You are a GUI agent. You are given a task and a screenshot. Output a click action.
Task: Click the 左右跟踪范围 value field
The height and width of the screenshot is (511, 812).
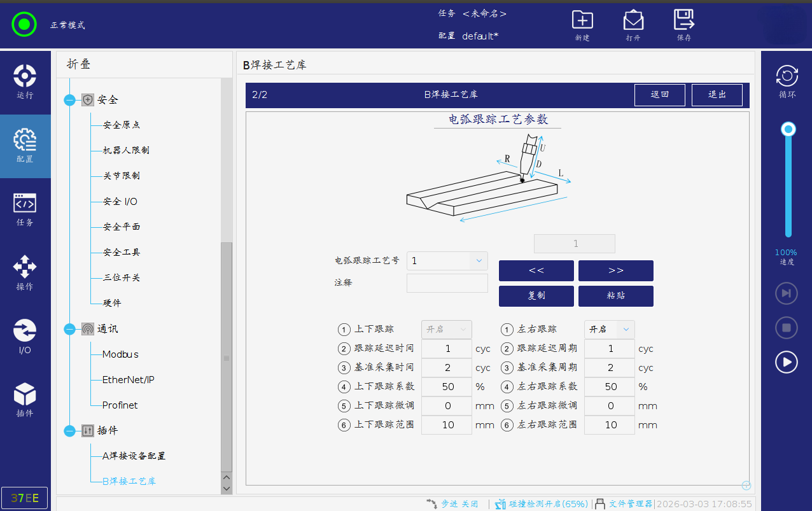(610, 425)
